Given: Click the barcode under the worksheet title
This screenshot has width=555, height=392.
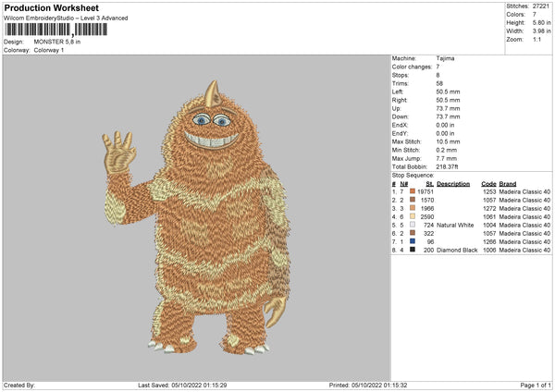Looking at the screenshot, I should (x=55, y=30).
